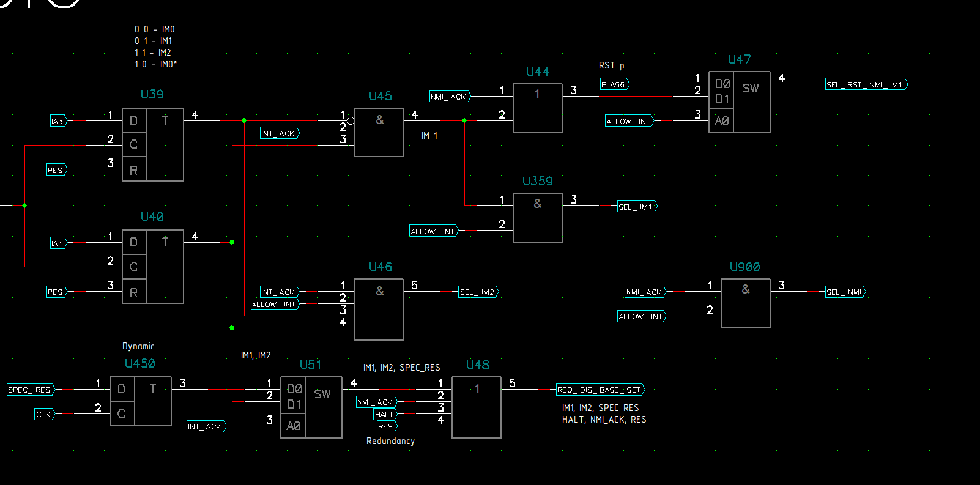Click the REQ_DIS_BASE_SET output port

(600, 390)
